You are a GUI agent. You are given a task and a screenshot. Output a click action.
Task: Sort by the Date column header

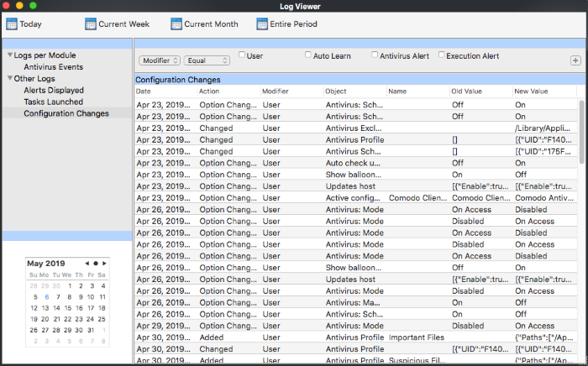pos(144,91)
